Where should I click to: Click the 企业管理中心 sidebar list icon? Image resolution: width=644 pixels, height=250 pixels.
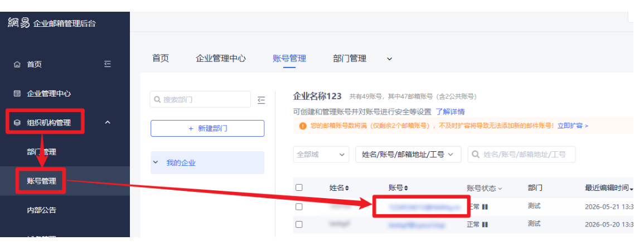17,94
